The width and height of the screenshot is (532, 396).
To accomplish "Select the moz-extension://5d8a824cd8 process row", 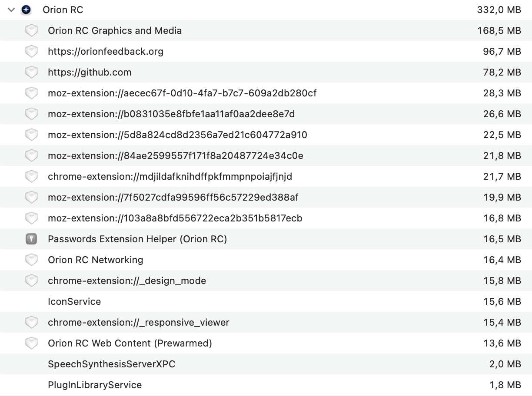I will pyautogui.click(x=177, y=135).
